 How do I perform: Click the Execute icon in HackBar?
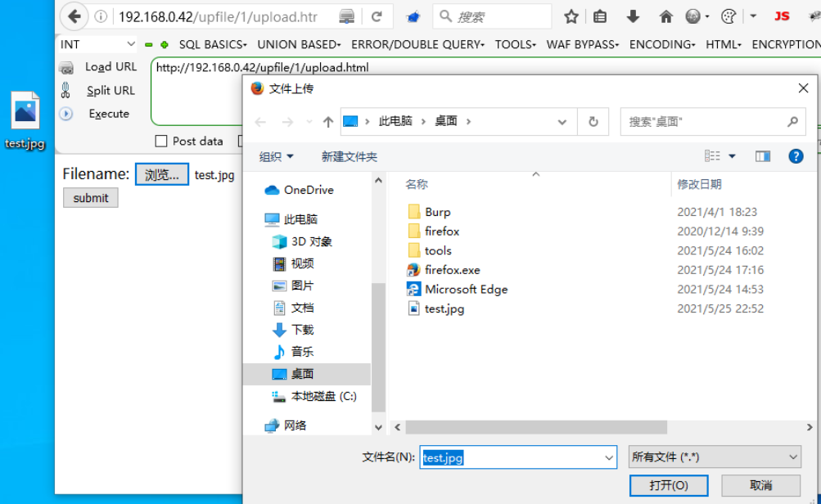tap(67, 114)
